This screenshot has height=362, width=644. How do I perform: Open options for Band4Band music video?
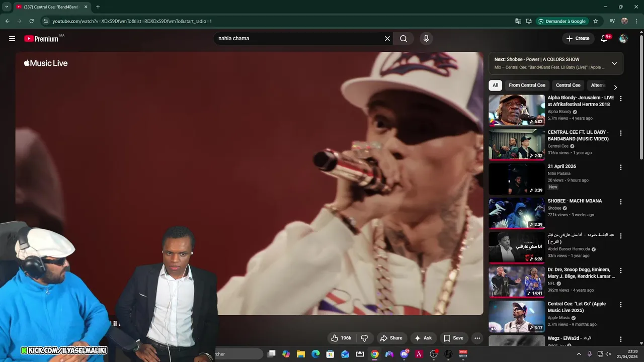[x=620, y=133]
